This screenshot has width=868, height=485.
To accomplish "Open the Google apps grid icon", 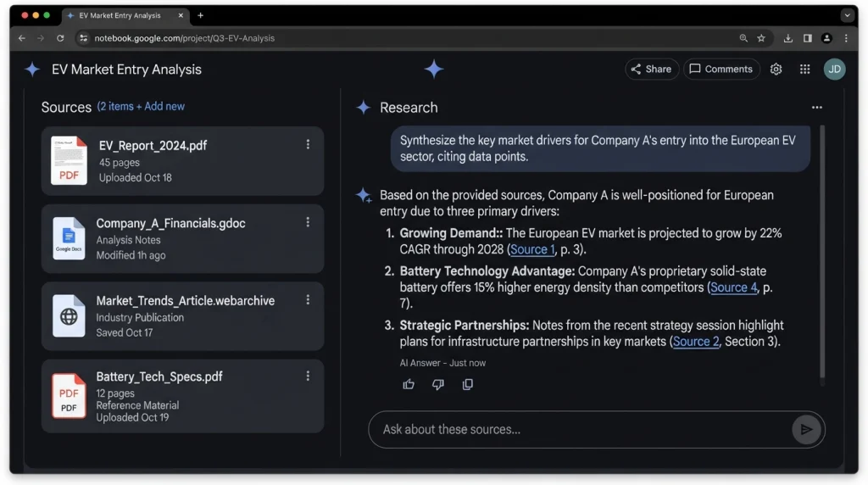I will [x=805, y=70].
